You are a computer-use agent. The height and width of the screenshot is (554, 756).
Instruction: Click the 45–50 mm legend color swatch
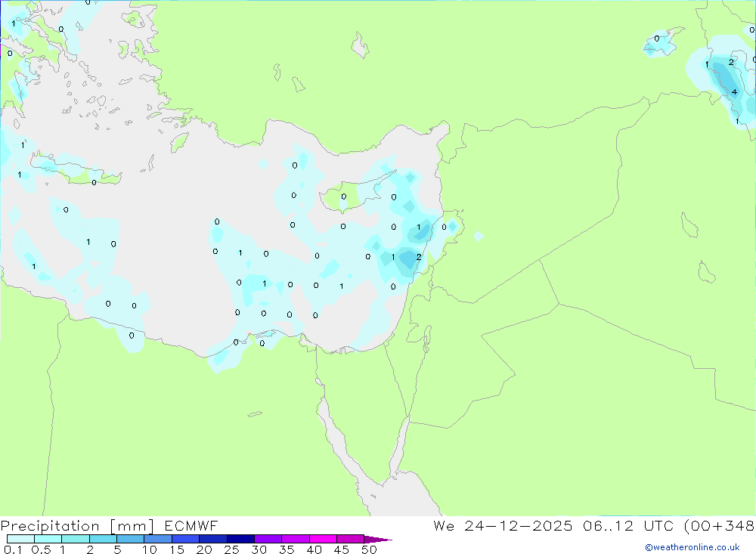pos(351,539)
